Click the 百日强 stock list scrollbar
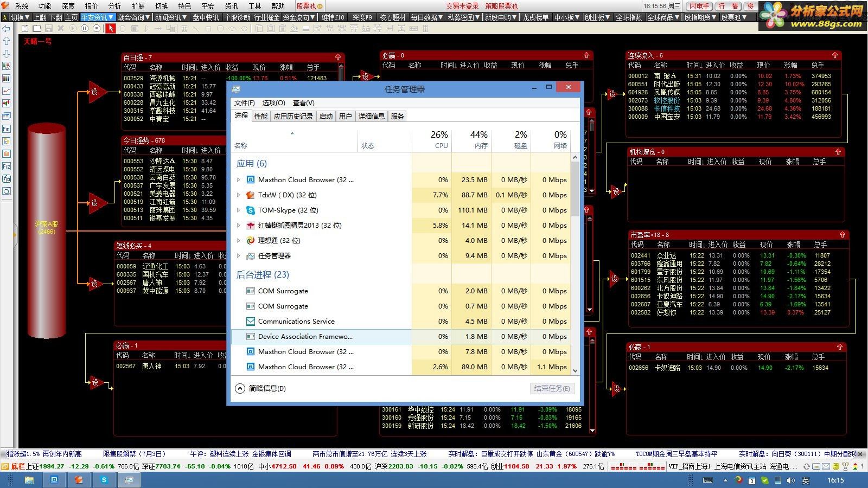 341,73
